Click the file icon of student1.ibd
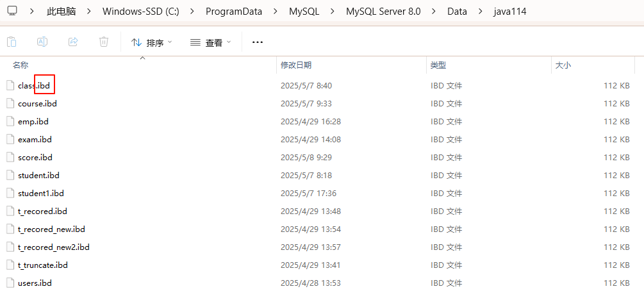This screenshot has width=644, height=307. 10,193
